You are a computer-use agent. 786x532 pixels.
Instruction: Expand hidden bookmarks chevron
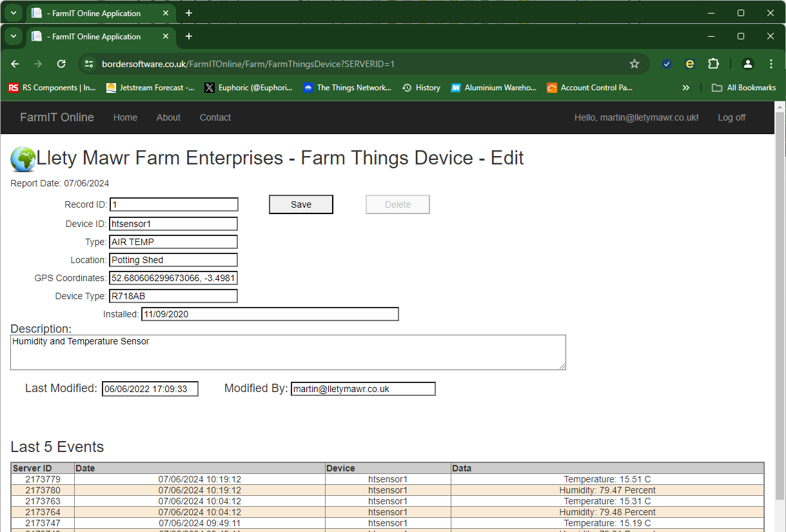pyautogui.click(x=686, y=88)
